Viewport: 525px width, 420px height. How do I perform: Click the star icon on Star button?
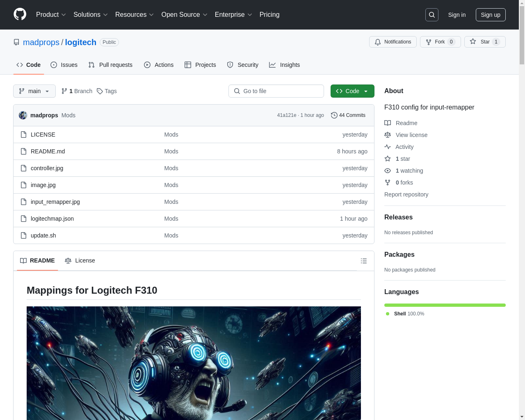click(473, 42)
